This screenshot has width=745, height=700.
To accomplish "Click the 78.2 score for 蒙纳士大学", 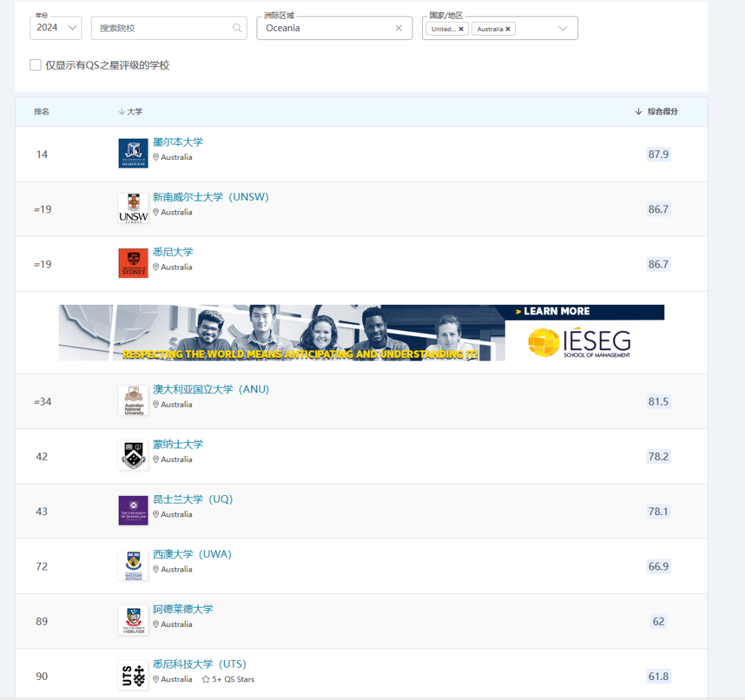I will coord(659,457).
